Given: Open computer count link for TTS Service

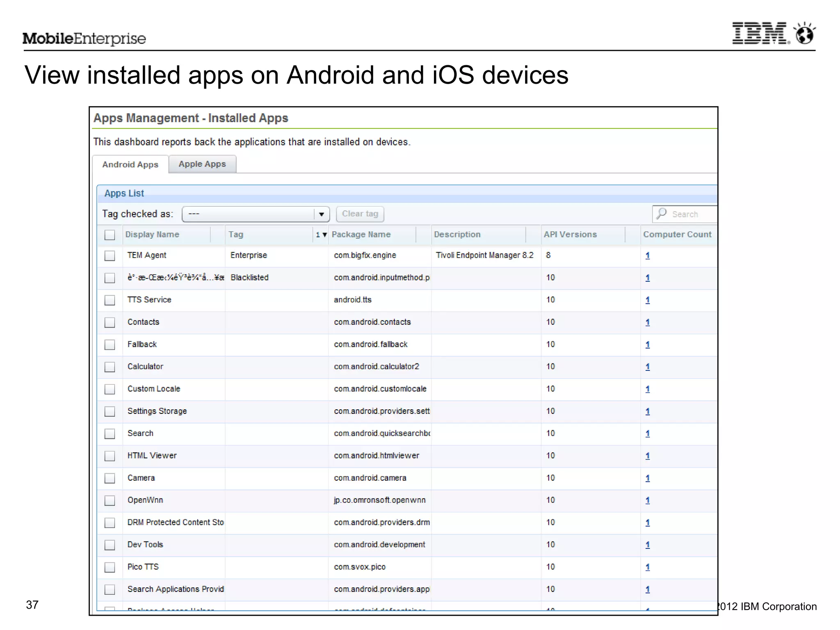Looking at the screenshot, I should click(x=648, y=300).
